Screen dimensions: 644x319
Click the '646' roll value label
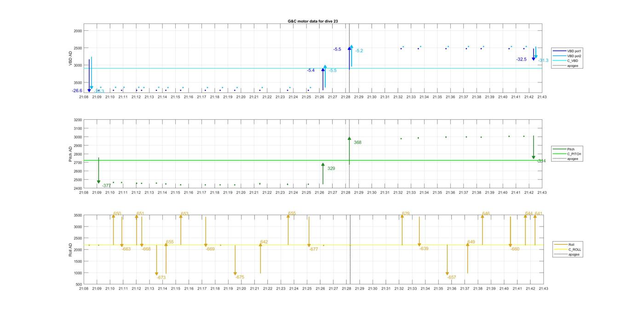pos(486,214)
